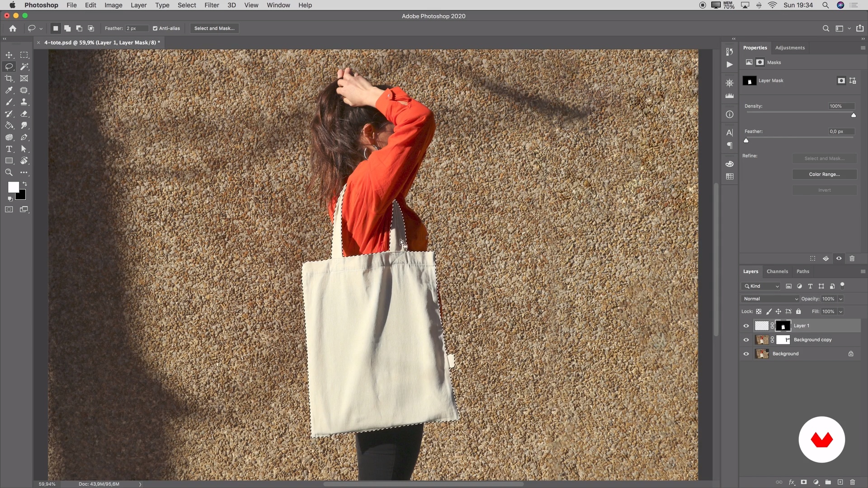
Task: Toggle lock all padlock icon
Action: tap(798, 311)
